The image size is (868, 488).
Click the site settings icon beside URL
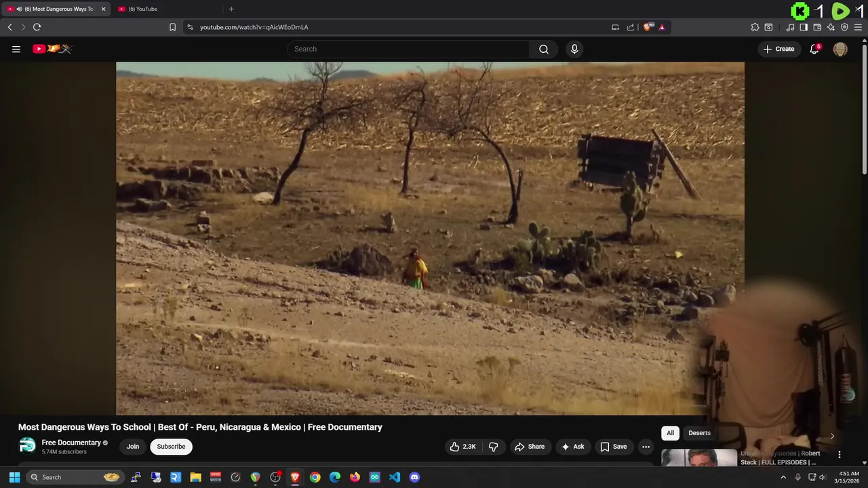tap(190, 27)
